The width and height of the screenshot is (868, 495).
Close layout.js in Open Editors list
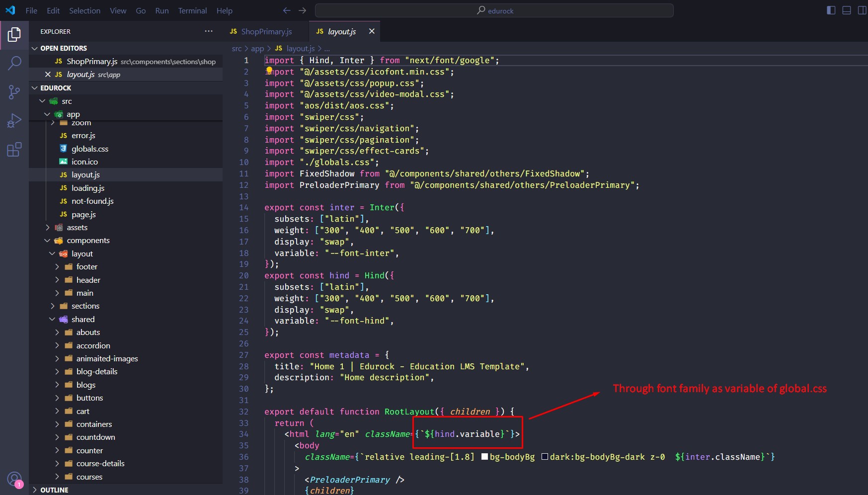(48, 75)
